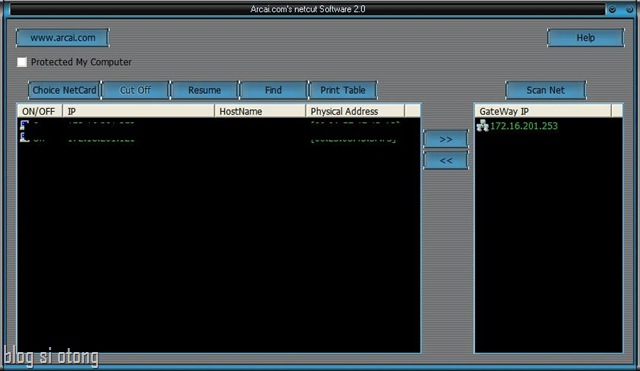Click the Physical Address column header

tap(355, 111)
